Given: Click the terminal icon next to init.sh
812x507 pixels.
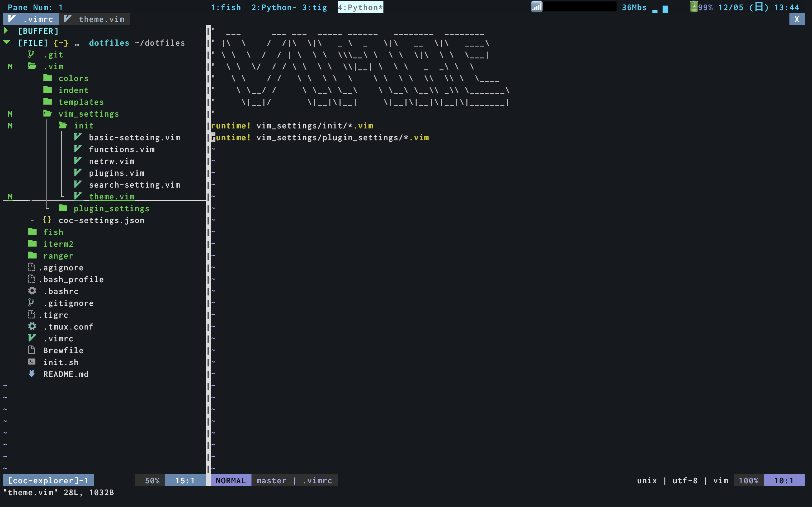Looking at the screenshot, I should click(32, 362).
